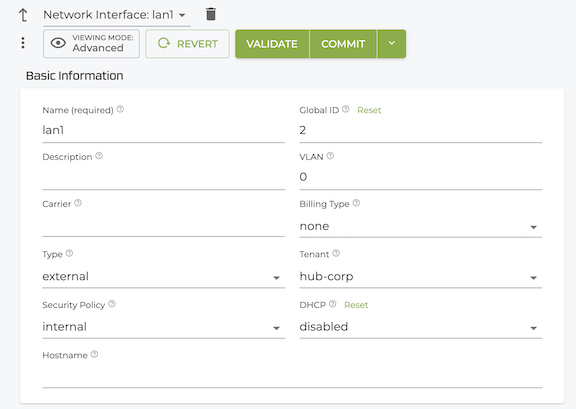576x409 pixels.
Task: Click the Validate button
Action: [x=272, y=44]
